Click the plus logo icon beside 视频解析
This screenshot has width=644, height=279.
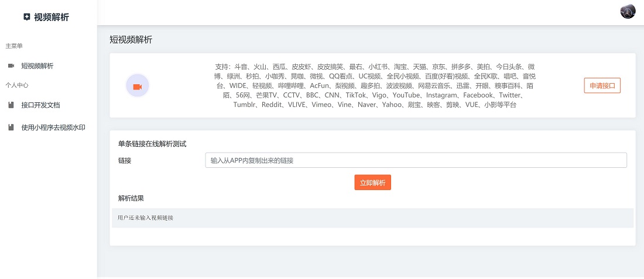26,18
